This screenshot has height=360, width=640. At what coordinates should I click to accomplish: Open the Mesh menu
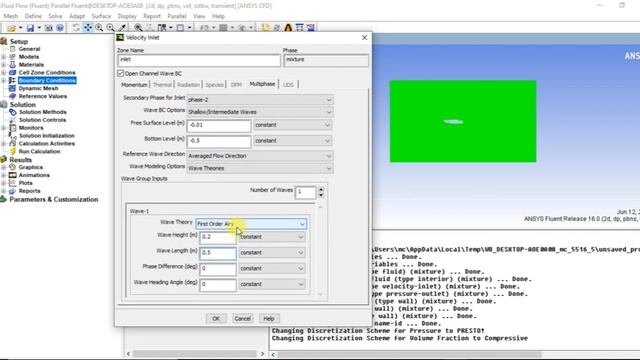click(x=11, y=16)
